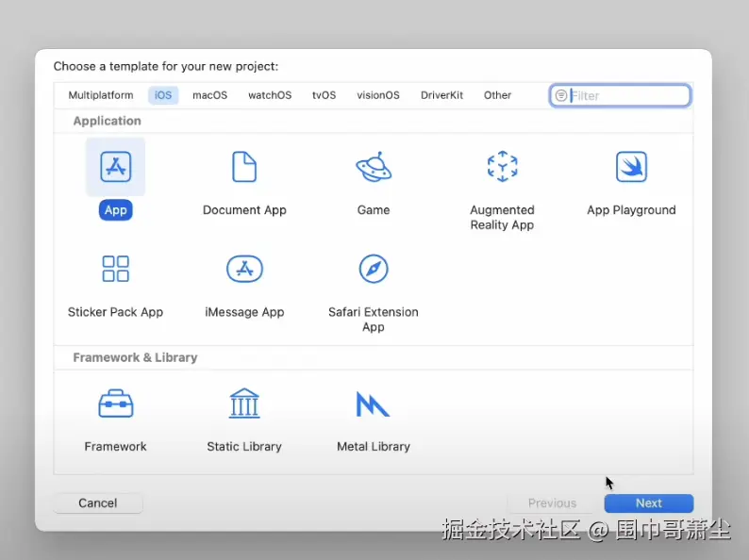Click the Cancel button
This screenshot has width=749, height=560.
coord(98,503)
